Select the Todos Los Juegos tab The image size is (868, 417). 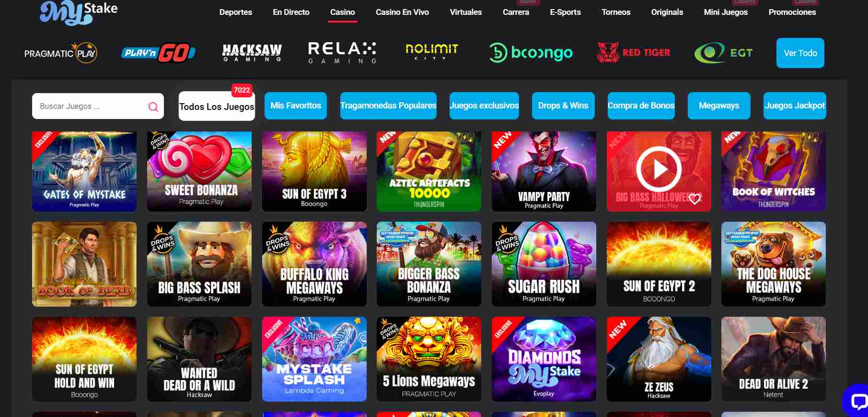[217, 107]
